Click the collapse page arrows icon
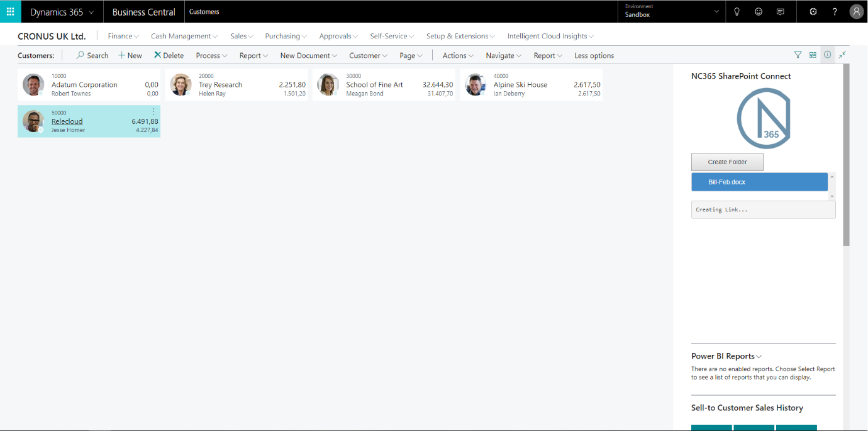 (x=842, y=55)
